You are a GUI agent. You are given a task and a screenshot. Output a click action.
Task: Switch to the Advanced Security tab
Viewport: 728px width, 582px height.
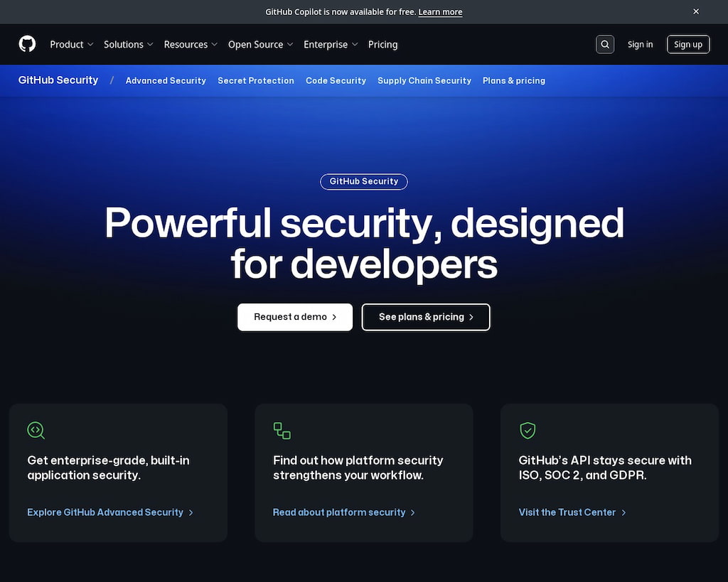point(166,80)
